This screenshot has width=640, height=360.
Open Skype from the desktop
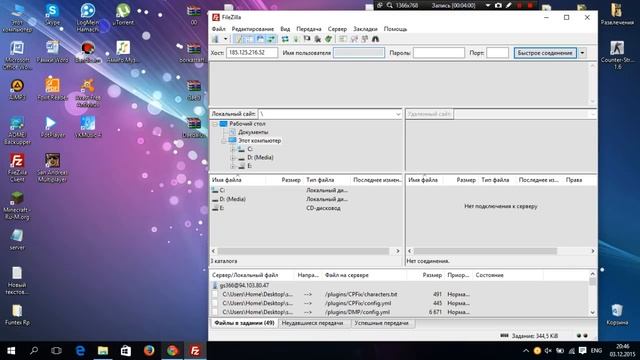[x=52, y=14]
